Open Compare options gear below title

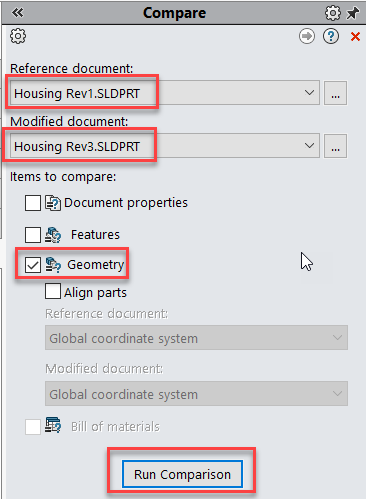[x=18, y=36]
